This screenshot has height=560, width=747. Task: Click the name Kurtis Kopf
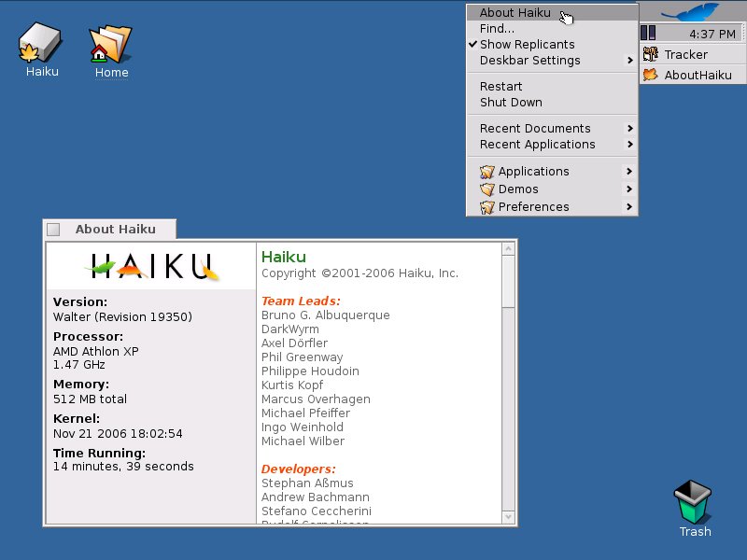pyautogui.click(x=292, y=385)
